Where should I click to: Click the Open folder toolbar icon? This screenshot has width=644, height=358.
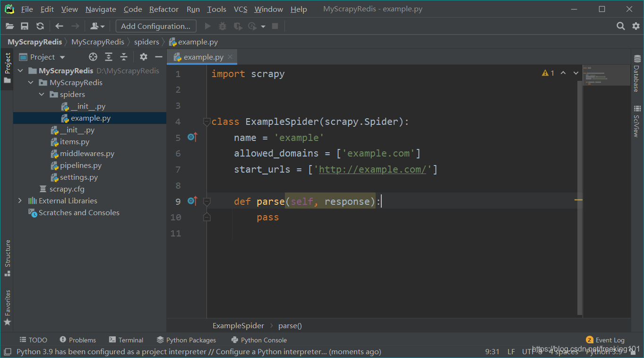click(x=9, y=26)
